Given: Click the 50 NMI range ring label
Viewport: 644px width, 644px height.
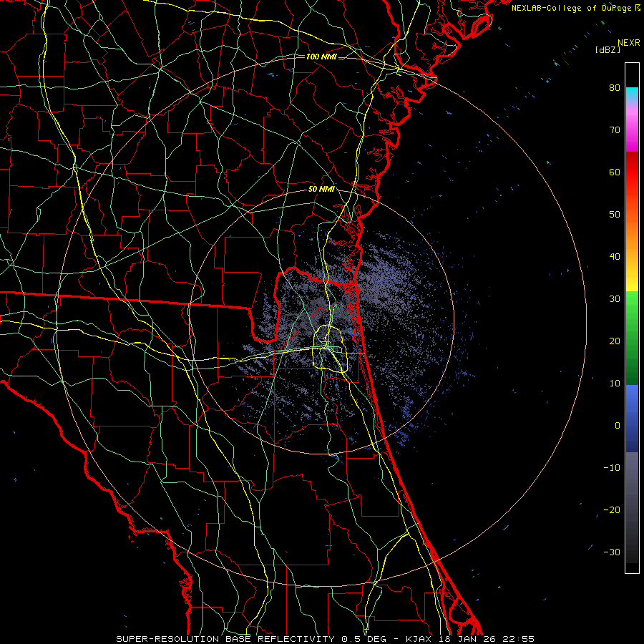Looking at the screenshot, I should pyautogui.click(x=321, y=189).
